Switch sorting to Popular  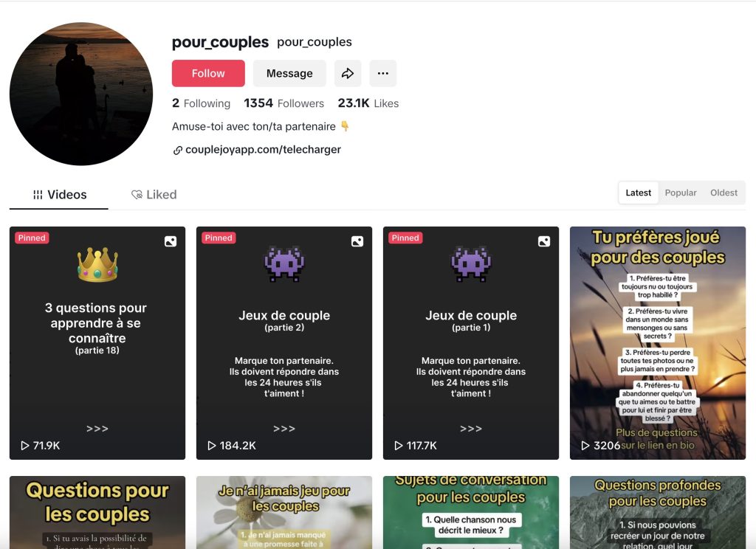[x=680, y=193]
